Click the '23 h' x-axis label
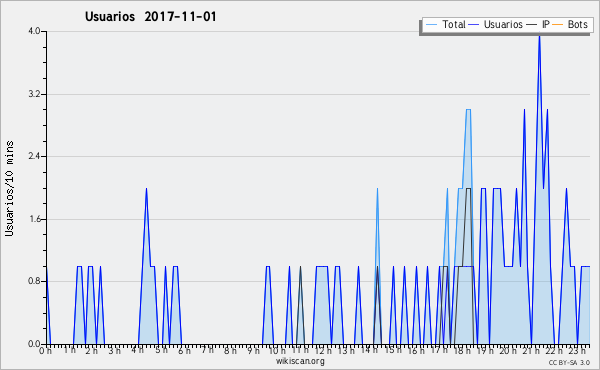 pyautogui.click(x=578, y=350)
